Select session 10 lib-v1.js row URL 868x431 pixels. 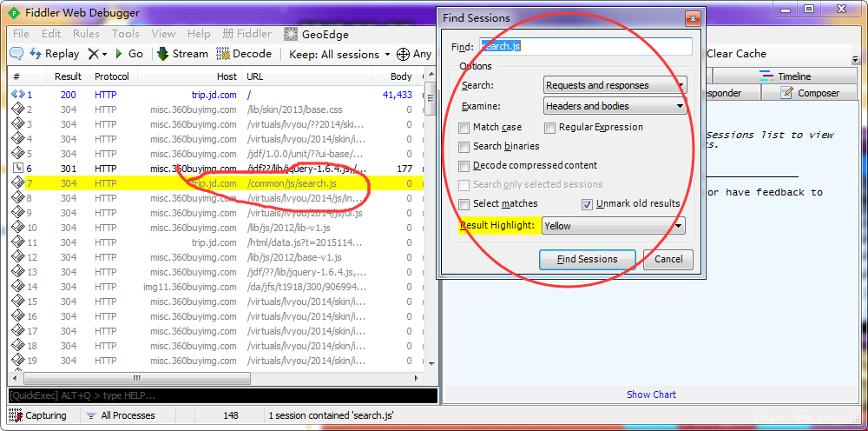point(288,228)
